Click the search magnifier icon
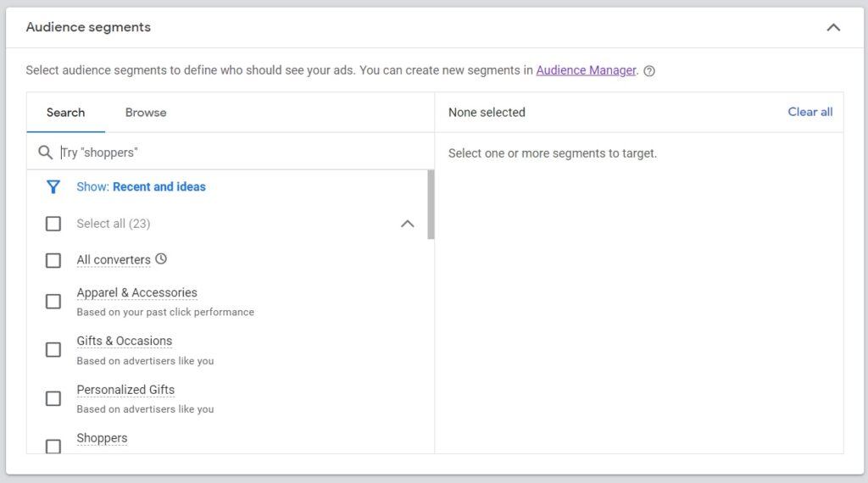Image resolution: width=868 pixels, height=483 pixels. [x=46, y=153]
